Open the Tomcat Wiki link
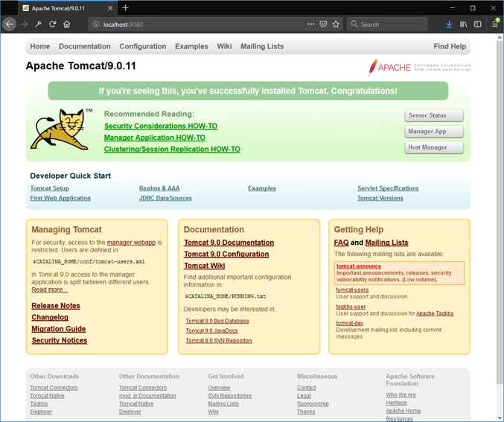 [x=205, y=266]
